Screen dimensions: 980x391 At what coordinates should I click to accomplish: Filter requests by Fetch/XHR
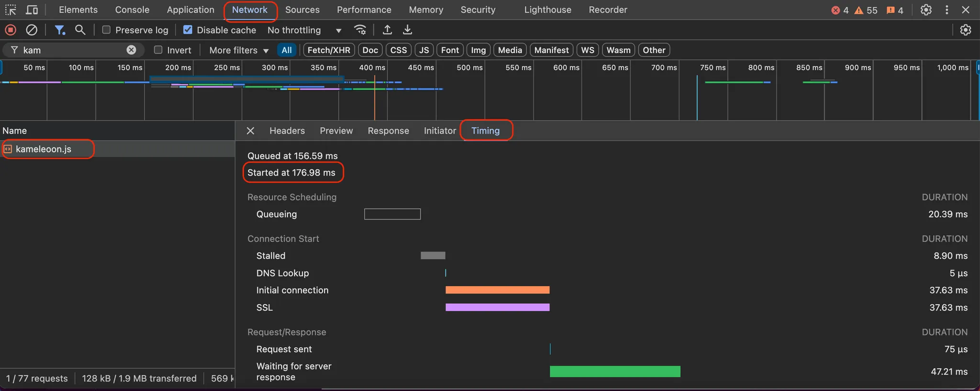[x=329, y=50]
